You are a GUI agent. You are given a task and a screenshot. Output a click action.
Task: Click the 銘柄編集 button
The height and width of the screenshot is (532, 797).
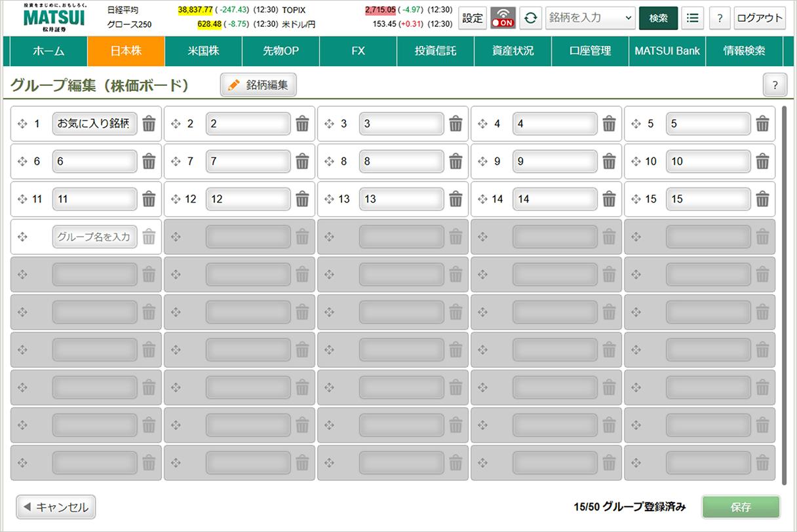click(x=258, y=85)
